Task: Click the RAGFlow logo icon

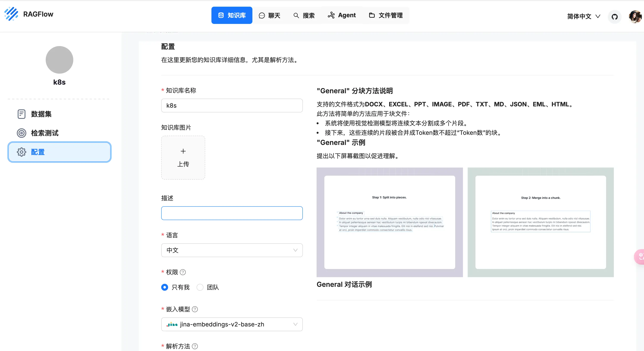Action: (11, 14)
